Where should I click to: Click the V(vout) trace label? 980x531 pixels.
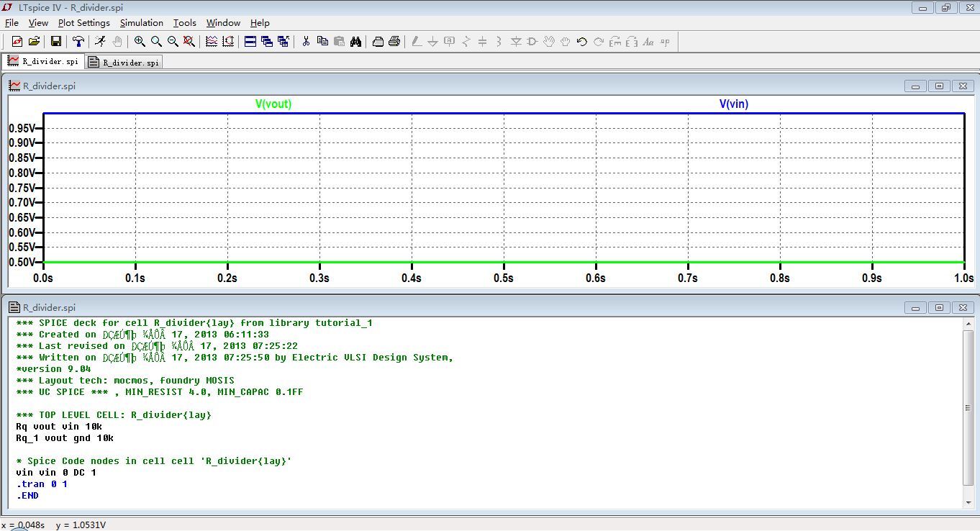273,104
